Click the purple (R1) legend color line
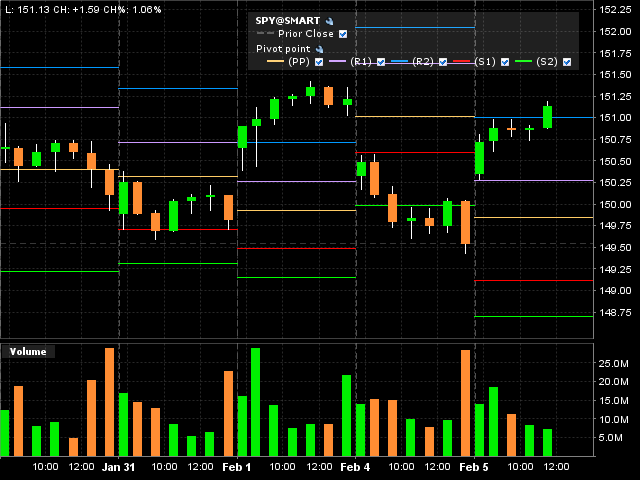Image resolution: width=640 pixels, height=480 pixels. [x=337, y=61]
